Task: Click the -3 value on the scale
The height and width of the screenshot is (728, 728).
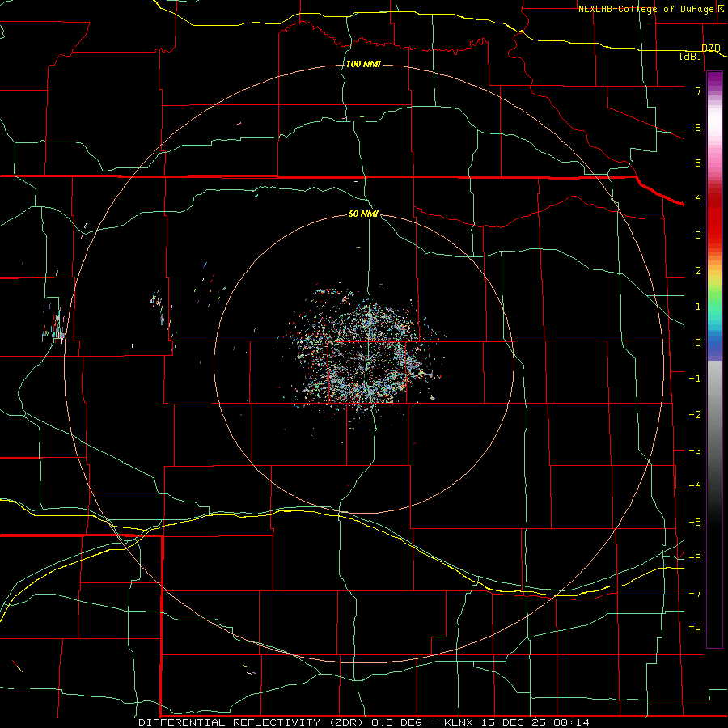Action: pos(695,451)
